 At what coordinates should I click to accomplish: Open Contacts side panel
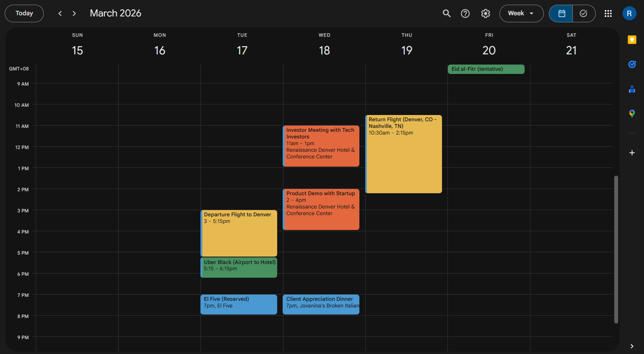[632, 89]
